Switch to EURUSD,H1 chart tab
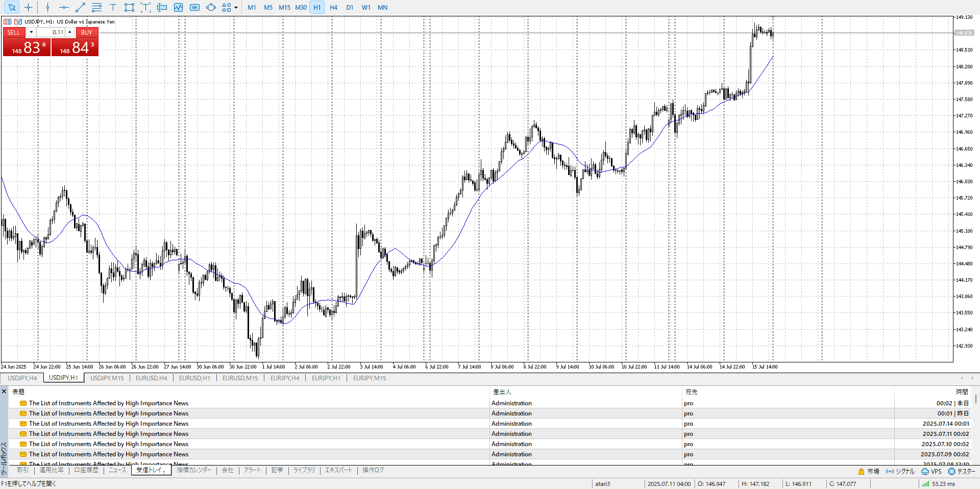Viewport: 980px width, 489px height. tap(194, 378)
